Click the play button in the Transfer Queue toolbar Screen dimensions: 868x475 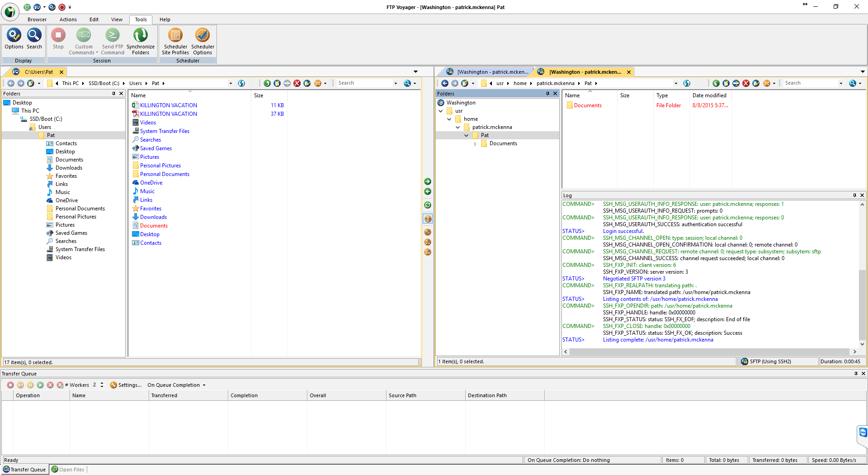point(40,385)
